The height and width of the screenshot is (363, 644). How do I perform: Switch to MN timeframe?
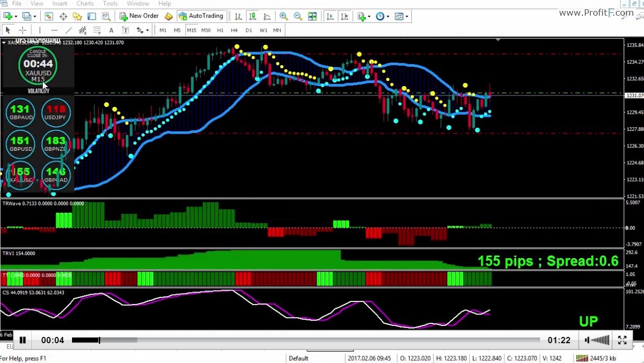[x=277, y=30]
